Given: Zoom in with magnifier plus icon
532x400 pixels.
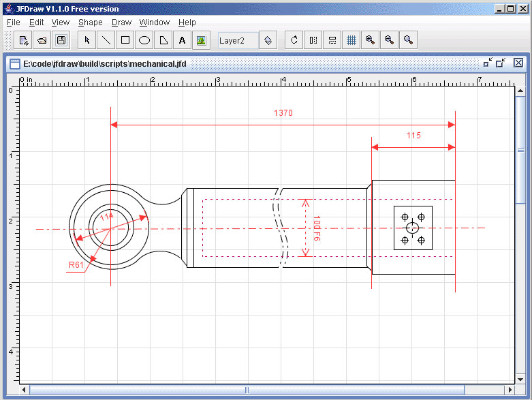Looking at the screenshot, I should pos(370,40).
